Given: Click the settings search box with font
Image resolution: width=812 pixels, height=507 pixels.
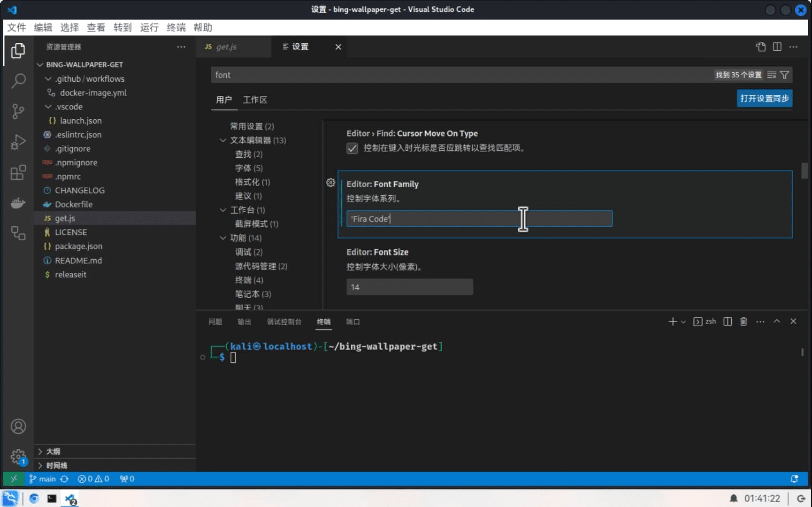Looking at the screenshot, I should [x=460, y=75].
